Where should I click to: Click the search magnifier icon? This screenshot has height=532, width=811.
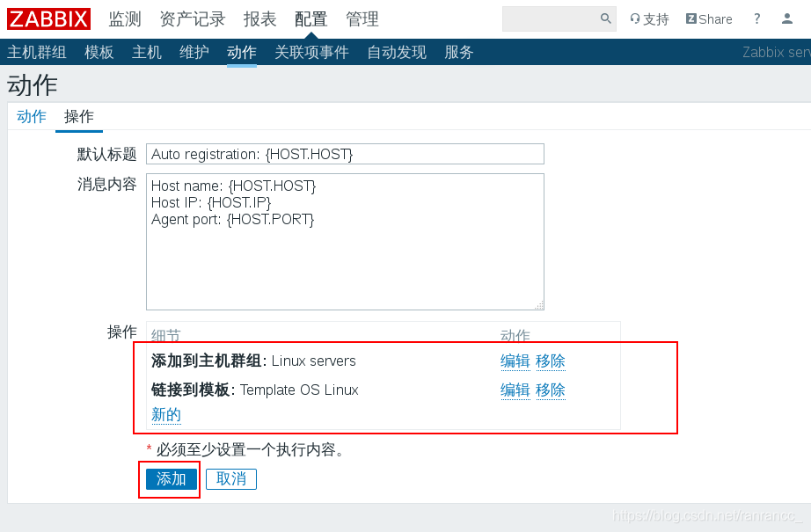pyautogui.click(x=606, y=18)
